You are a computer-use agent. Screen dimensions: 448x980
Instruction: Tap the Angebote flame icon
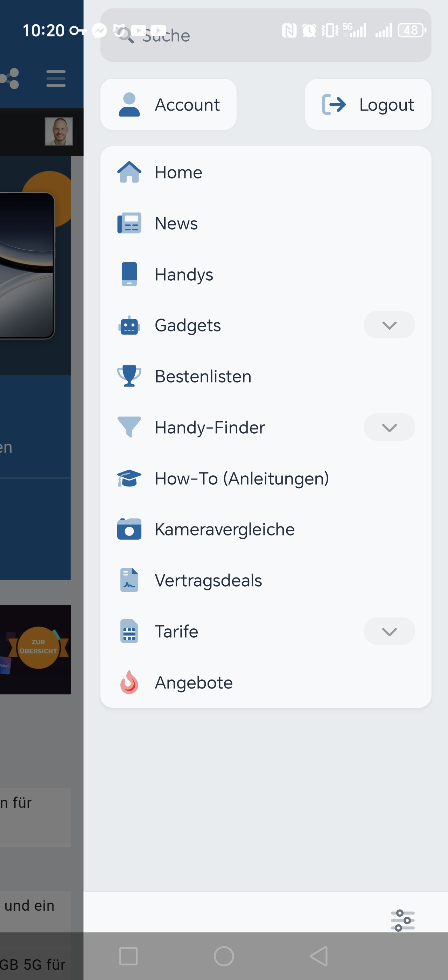point(129,682)
